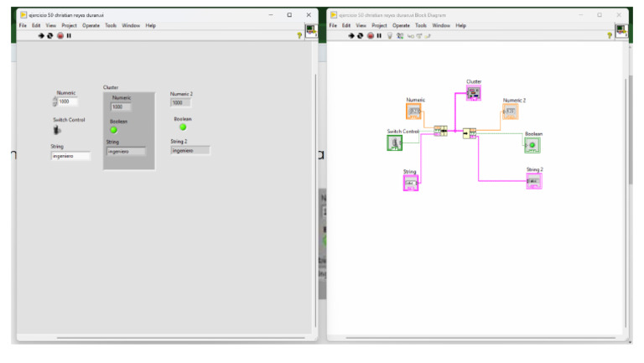Image resolution: width=644 pixels, height=363 pixels.
Task: Open the Operate menu on the front panel
Action: [x=91, y=26]
